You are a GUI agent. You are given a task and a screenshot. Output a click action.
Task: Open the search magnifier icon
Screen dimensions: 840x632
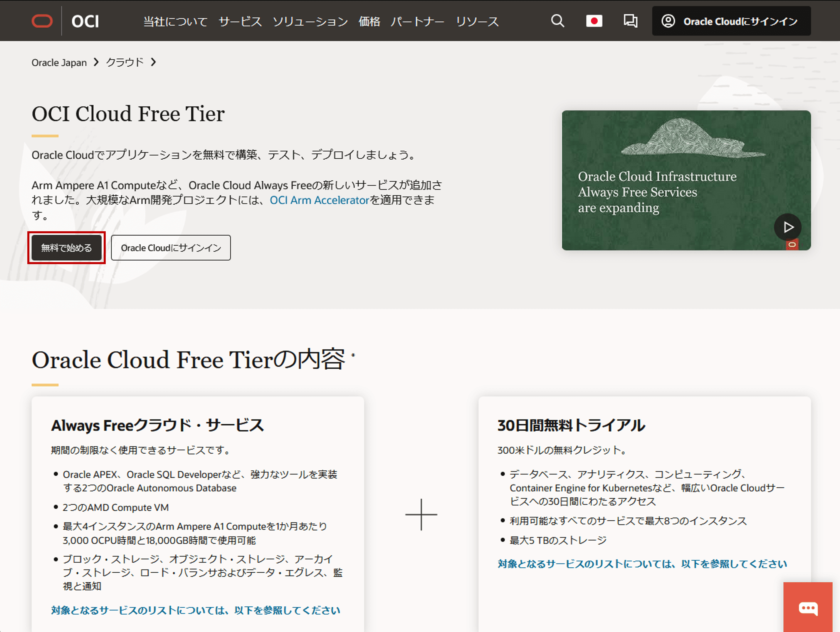(557, 21)
